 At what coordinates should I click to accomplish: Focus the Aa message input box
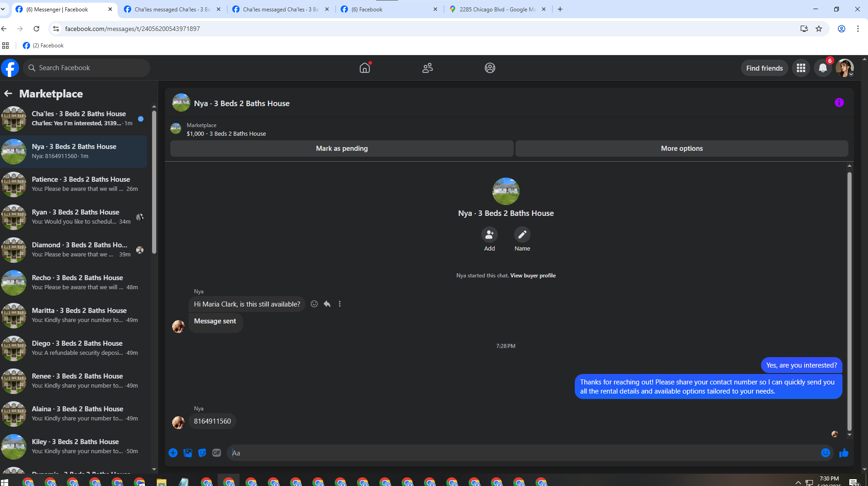[x=524, y=453]
